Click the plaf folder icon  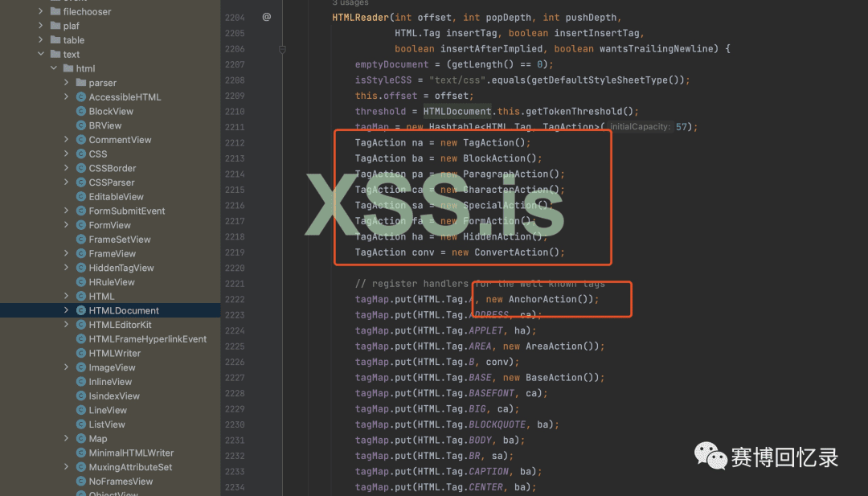(x=55, y=26)
